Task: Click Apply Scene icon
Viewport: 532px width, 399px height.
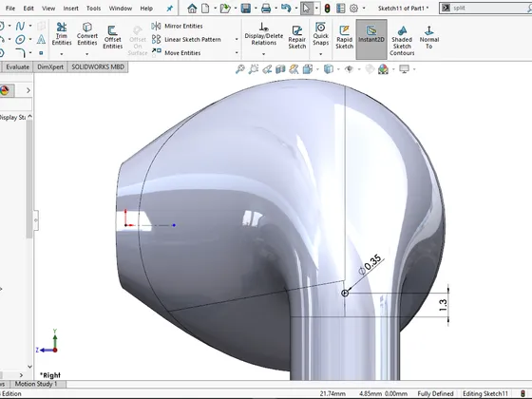Action: 383,69
